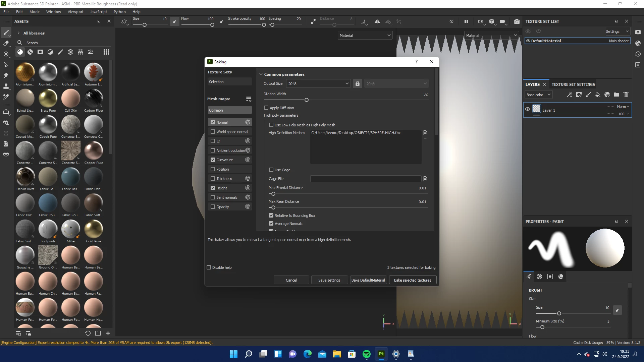
Task: Select the Eraser tool in left toolbar
Action: tap(6, 43)
